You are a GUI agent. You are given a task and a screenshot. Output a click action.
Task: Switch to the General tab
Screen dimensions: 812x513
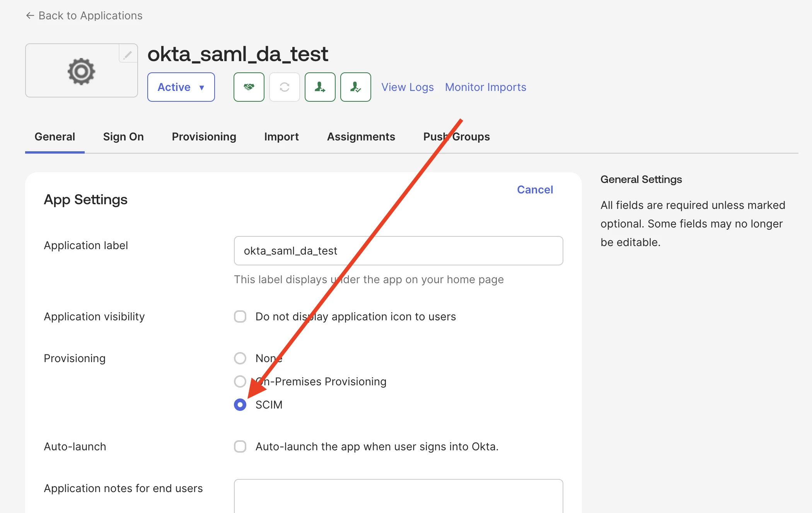(x=55, y=137)
